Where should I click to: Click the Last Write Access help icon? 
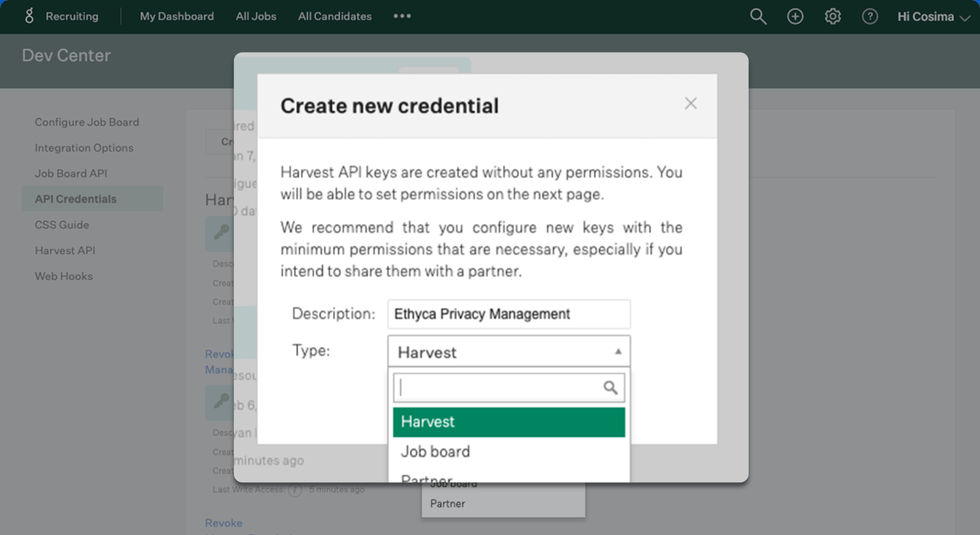[295, 490]
